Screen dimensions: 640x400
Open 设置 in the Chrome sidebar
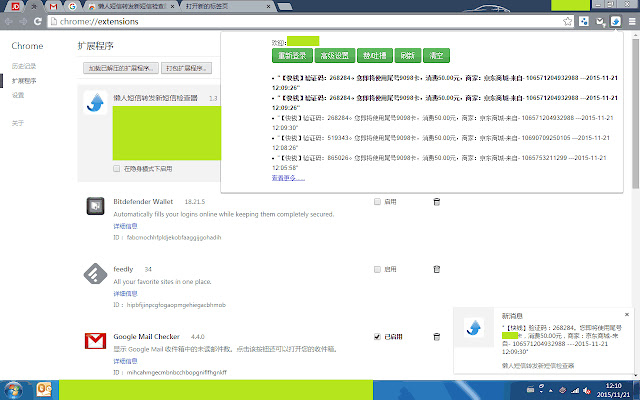point(18,95)
